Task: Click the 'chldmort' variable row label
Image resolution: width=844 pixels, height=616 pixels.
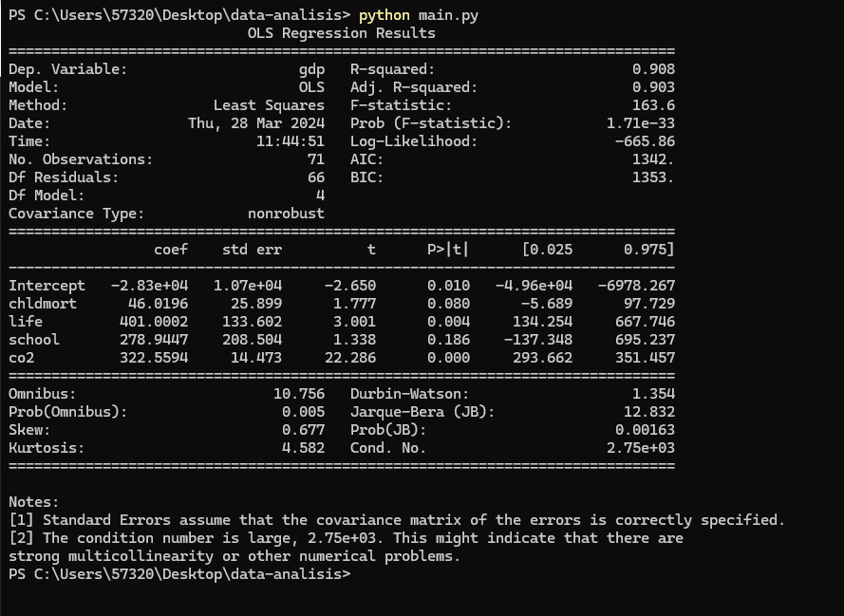Action: tap(43, 304)
